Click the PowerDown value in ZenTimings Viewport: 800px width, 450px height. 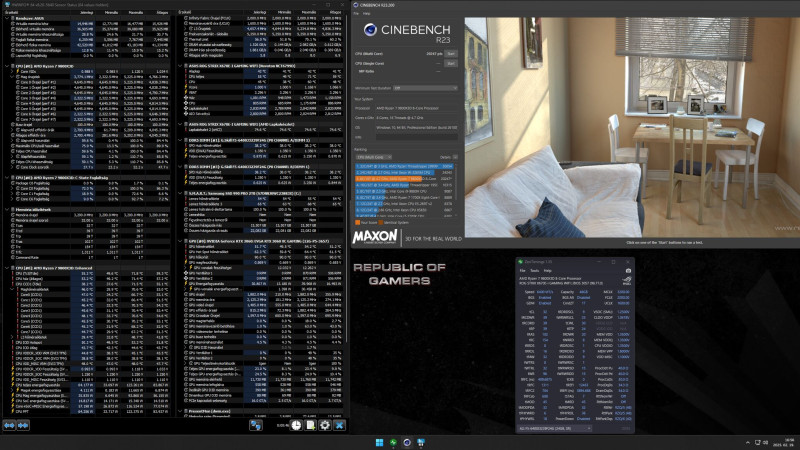click(x=583, y=418)
